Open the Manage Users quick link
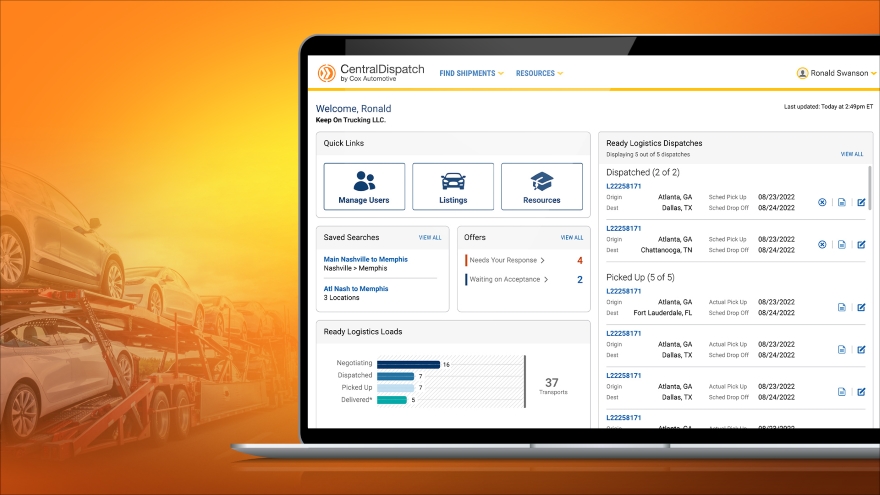880x495 pixels. (x=364, y=186)
